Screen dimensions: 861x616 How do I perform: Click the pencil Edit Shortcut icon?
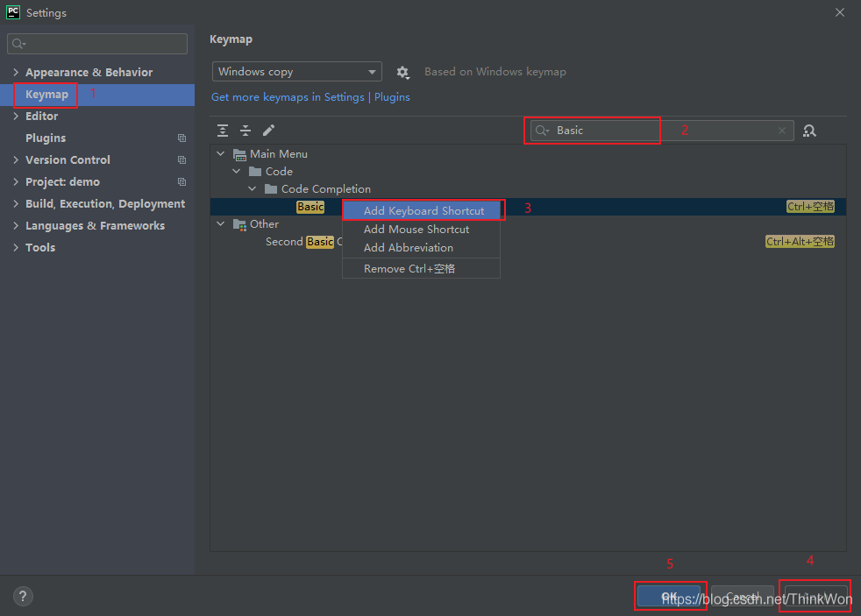(268, 131)
